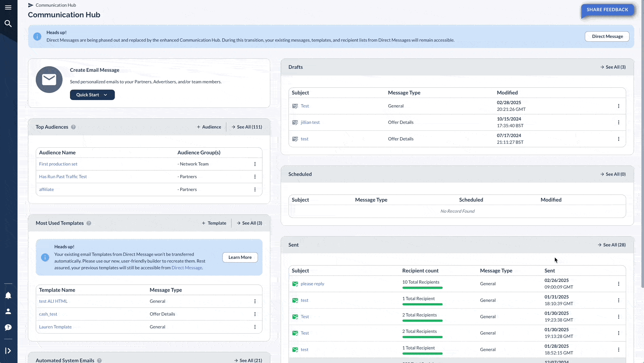Open kebab menu for cash_test template

[x=255, y=314]
